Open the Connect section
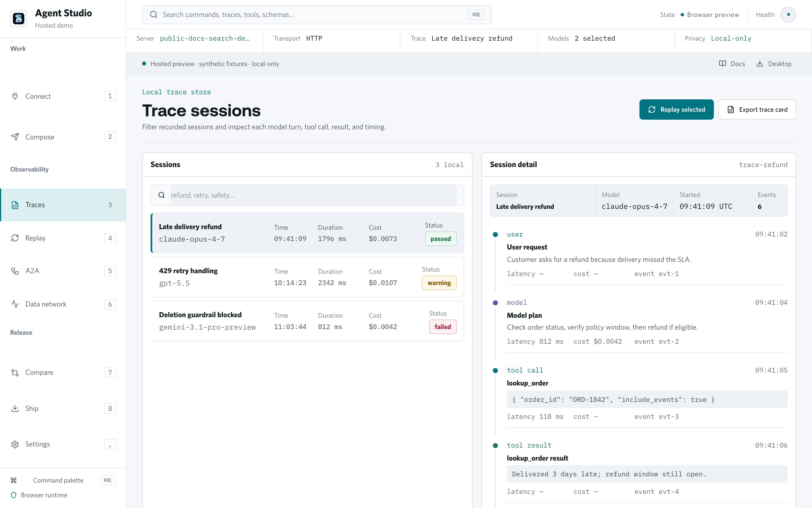The height and width of the screenshot is (508, 812). coord(63,96)
